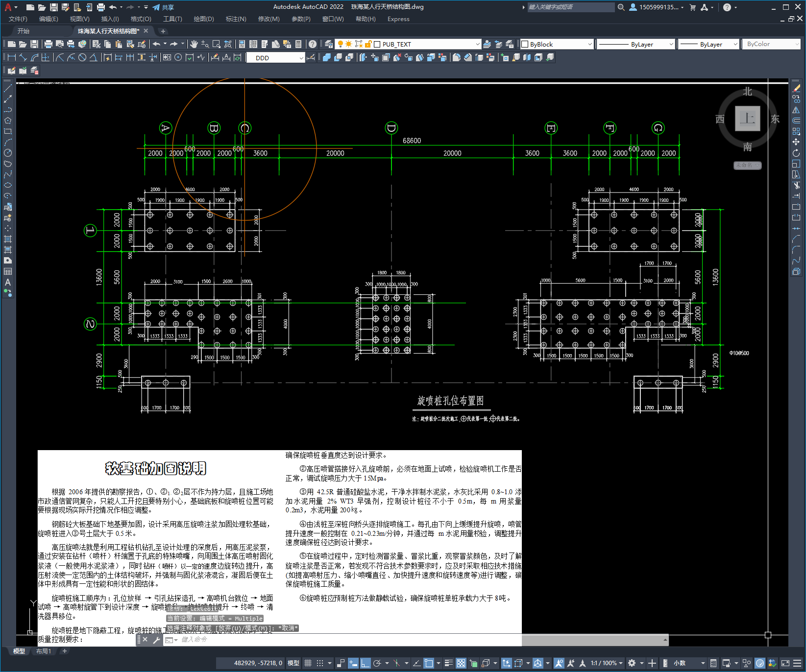Select the Mirror modify tool
This screenshot has width=806, height=672.
pyautogui.click(x=796, y=110)
